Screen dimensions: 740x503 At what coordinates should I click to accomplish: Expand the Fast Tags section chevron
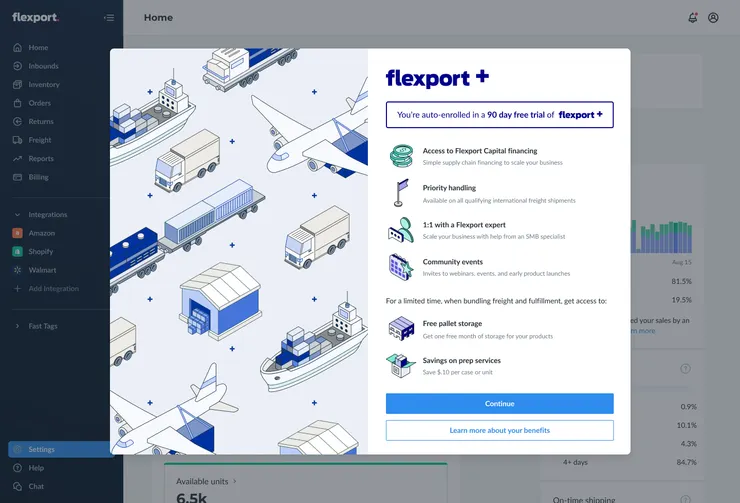[17, 326]
